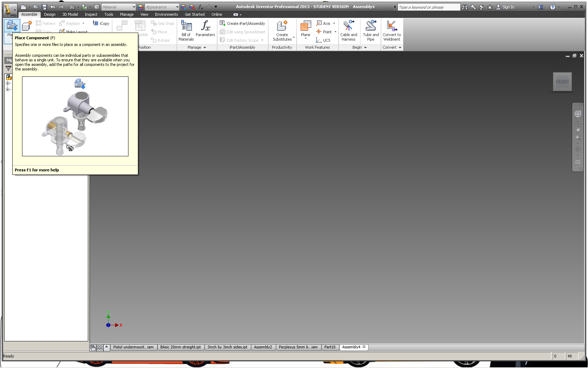
Task: Click the binoculars search icon
Action: (465, 7)
